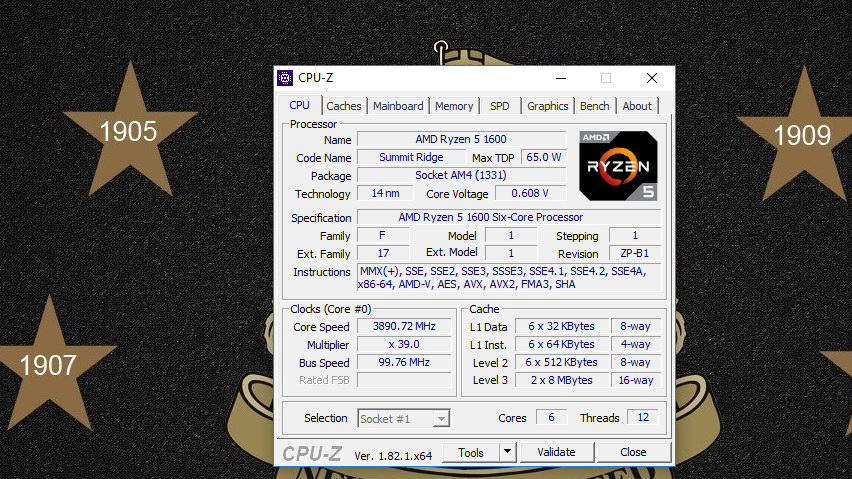Click the Threads count value 12
This screenshot has width=852, height=479.
[x=643, y=417]
